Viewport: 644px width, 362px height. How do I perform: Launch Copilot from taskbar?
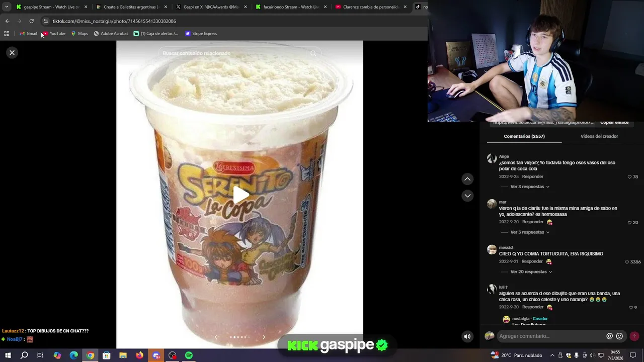click(x=57, y=355)
